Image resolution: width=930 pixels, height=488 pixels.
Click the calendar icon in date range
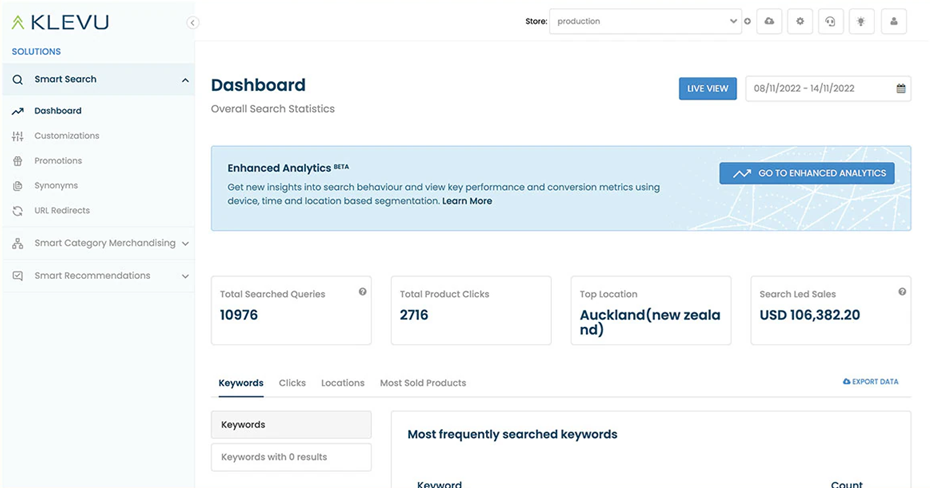(901, 88)
